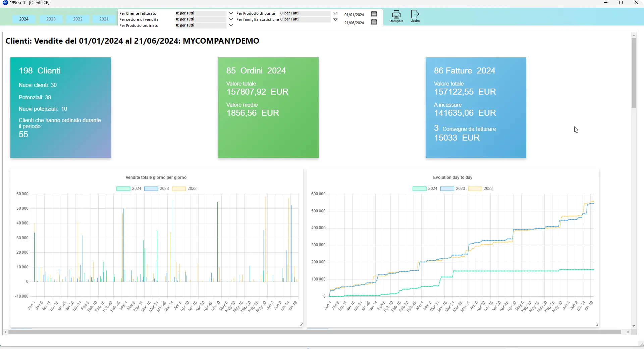The image size is (644, 359).
Task: Expand the Per Cliente fatturato dropdown arrow
Action: [231, 13]
